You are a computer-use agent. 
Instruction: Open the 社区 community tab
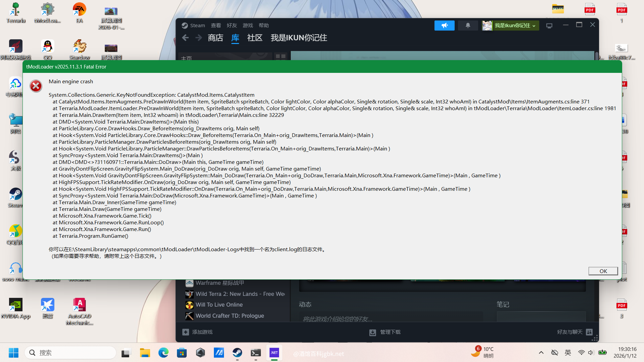tap(255, 38)
